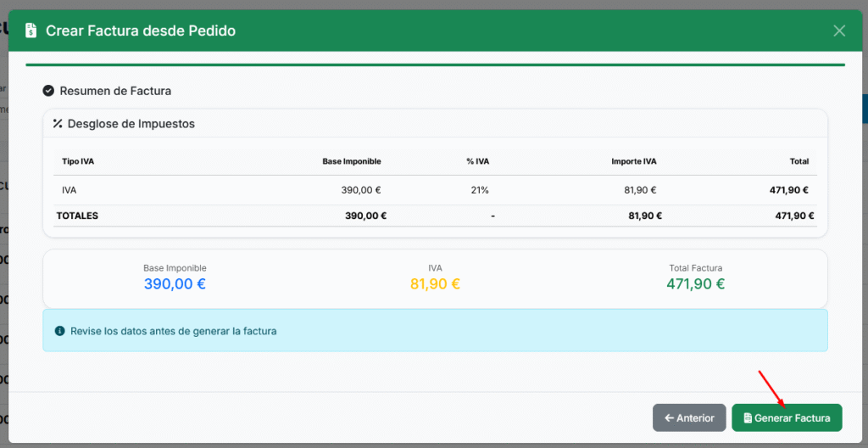Click the green progress bar under the header

point(435,64)
